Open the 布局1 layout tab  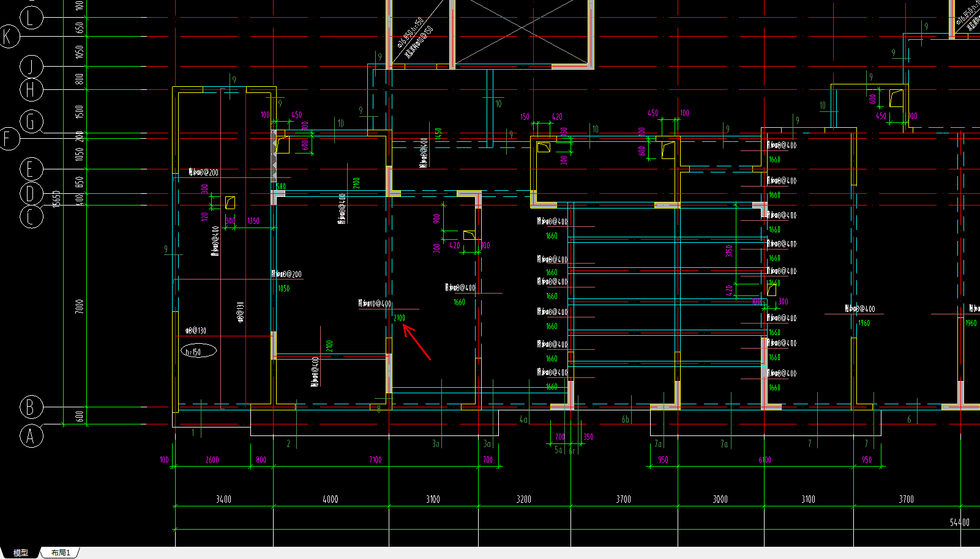click(60, 552)
